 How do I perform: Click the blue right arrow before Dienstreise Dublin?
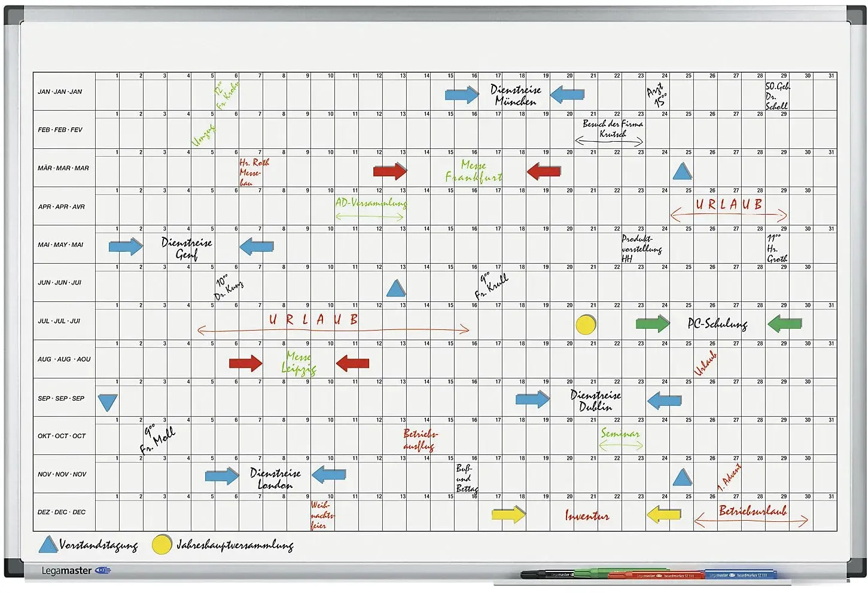pyautogui.click(x=532, y=399)
